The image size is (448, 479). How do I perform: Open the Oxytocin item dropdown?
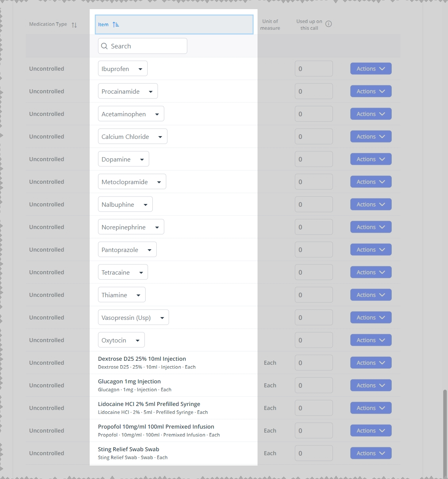pos(121,340)
